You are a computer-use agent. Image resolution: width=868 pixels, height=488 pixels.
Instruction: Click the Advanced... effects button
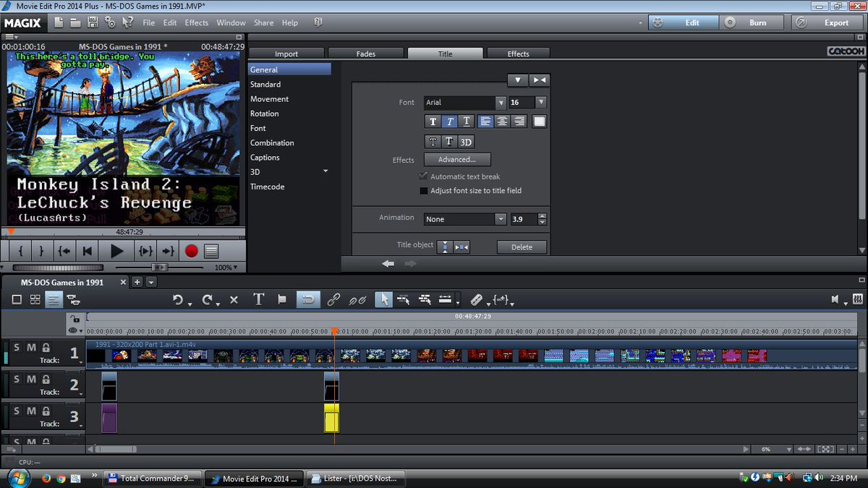point(457,160)
